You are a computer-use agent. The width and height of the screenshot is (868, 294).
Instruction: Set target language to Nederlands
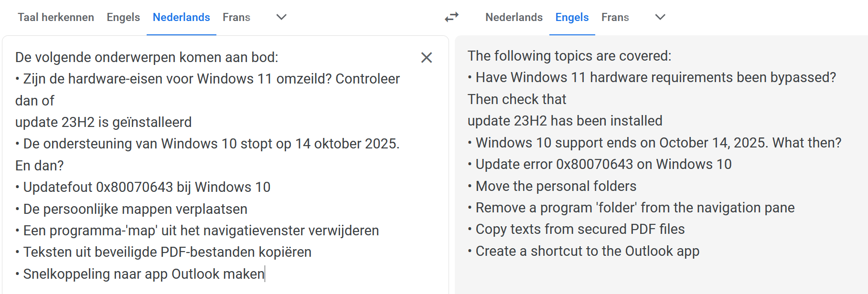pyautogui.click(x=514, y=17)
